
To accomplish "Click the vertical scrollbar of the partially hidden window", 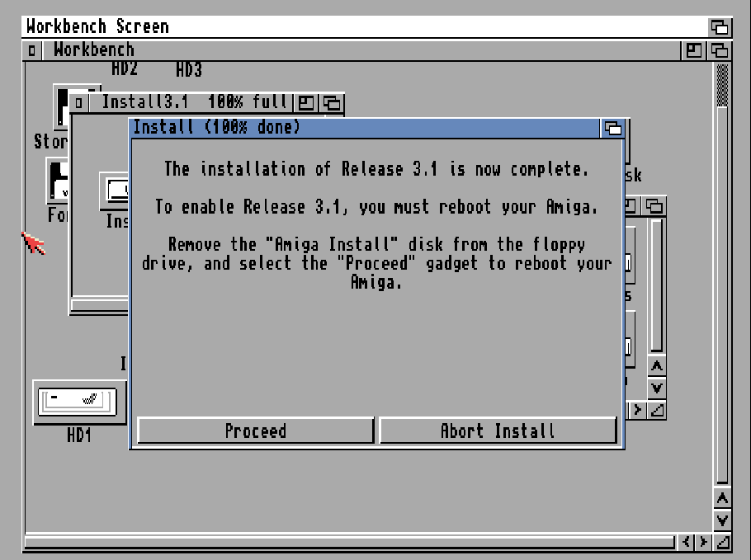I will click(657, 285).
